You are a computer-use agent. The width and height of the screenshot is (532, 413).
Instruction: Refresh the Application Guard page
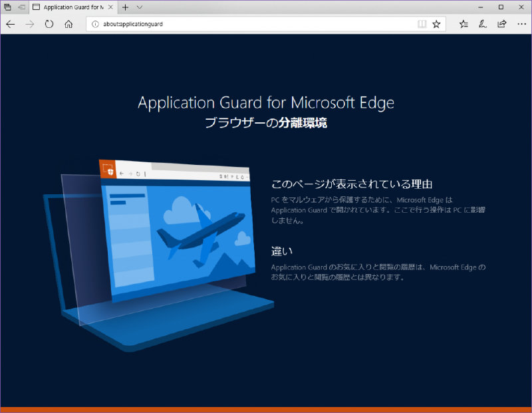tap(49, 24)
